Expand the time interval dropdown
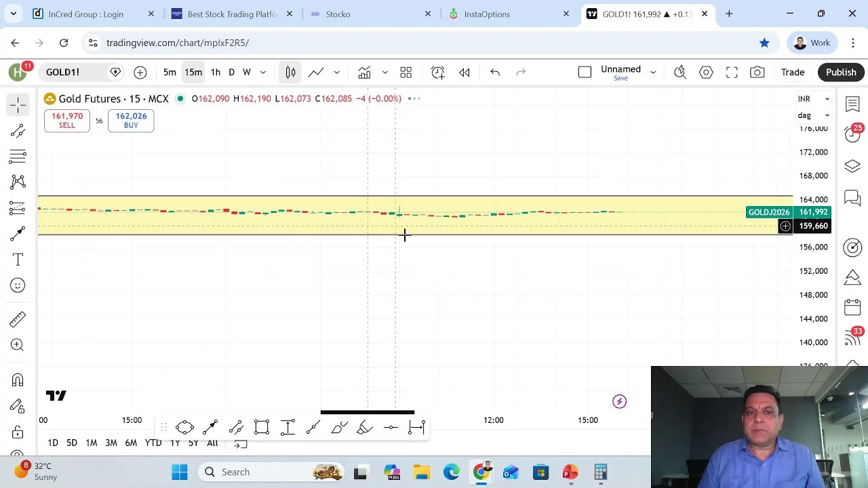This screenshot has width=868, height=488. point(263,73)
